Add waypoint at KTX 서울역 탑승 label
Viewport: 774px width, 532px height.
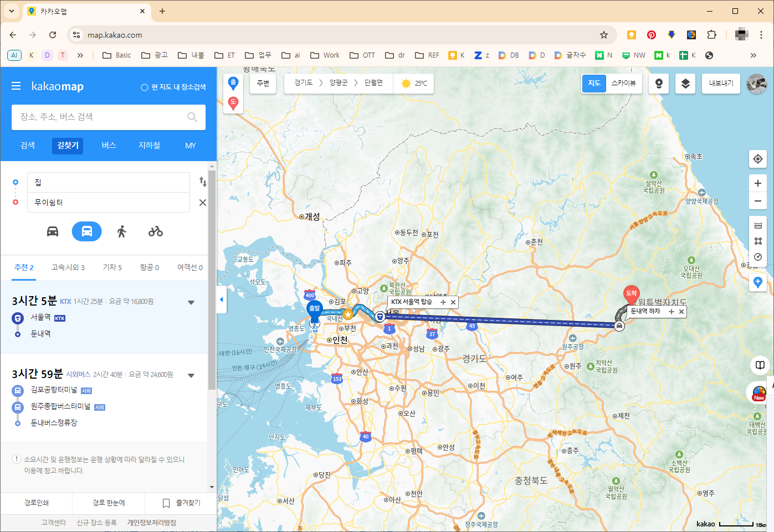click(443, 302)
